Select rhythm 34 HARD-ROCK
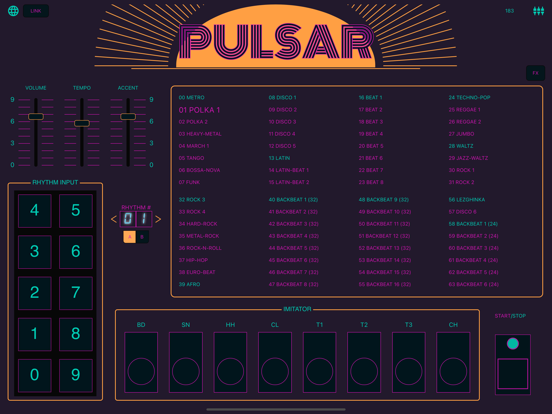 coord(198,224)
